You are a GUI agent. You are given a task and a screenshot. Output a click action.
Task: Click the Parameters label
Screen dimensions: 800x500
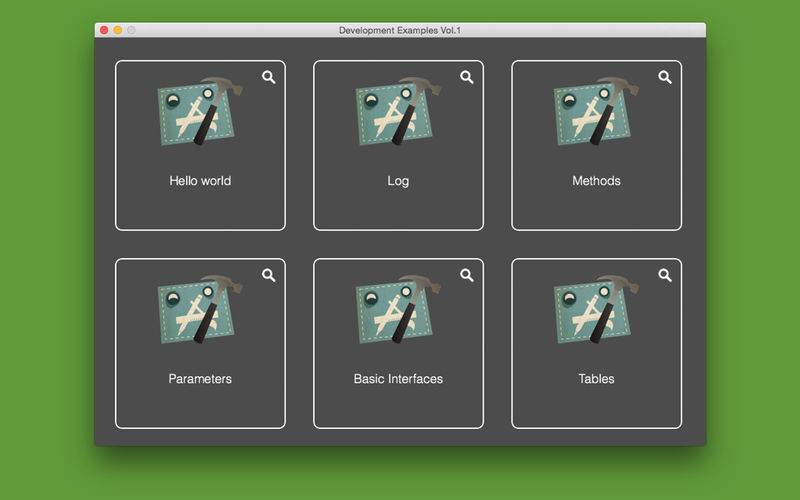200,379
